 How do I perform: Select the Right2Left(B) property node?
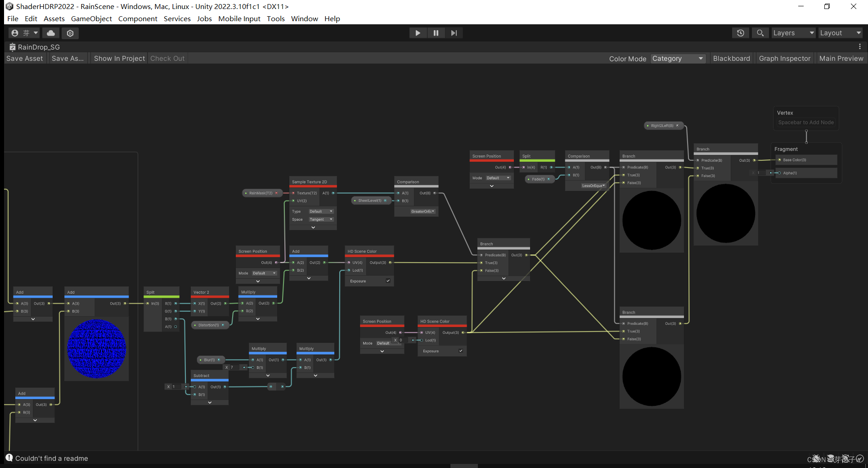[663, 126]
